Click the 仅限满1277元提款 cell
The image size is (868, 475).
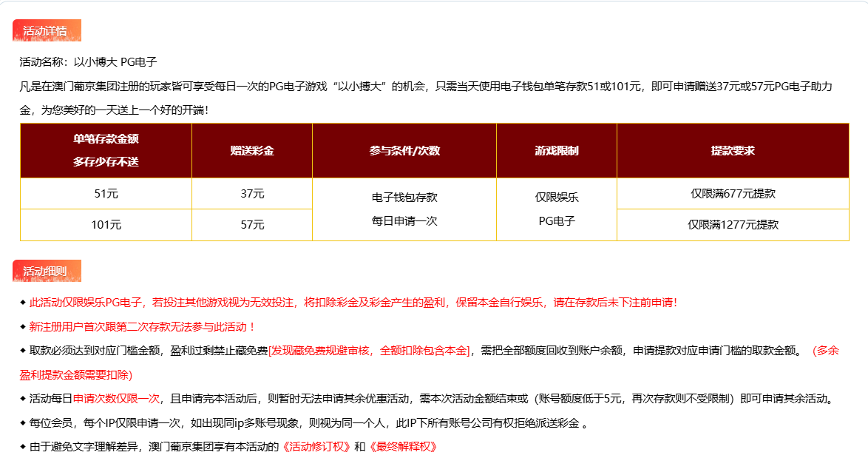732,225
